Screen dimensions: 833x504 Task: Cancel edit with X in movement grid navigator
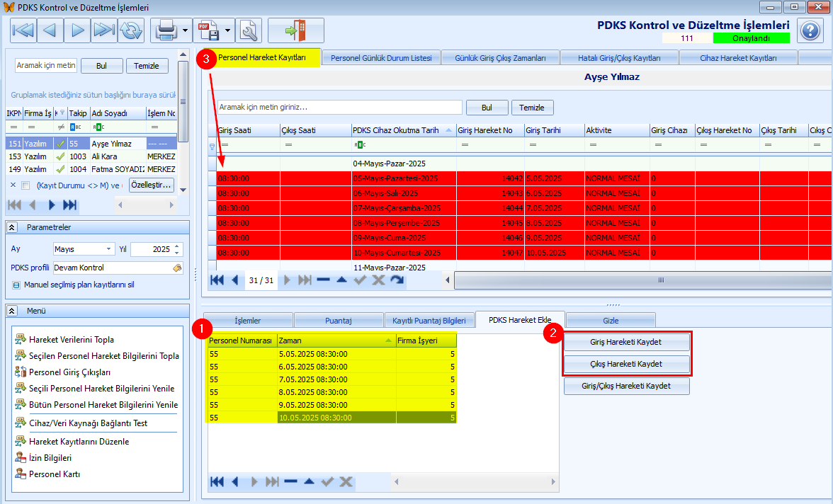378,280
